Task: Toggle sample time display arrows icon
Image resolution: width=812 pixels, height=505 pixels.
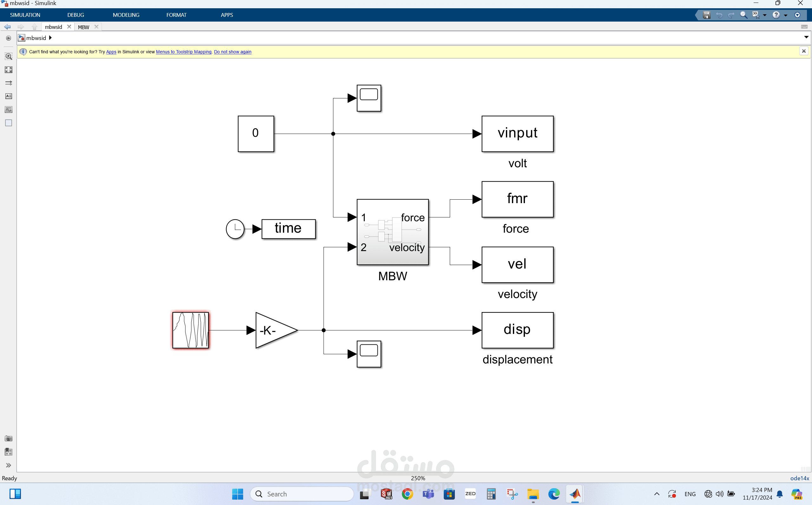Action: pos(8,83)
